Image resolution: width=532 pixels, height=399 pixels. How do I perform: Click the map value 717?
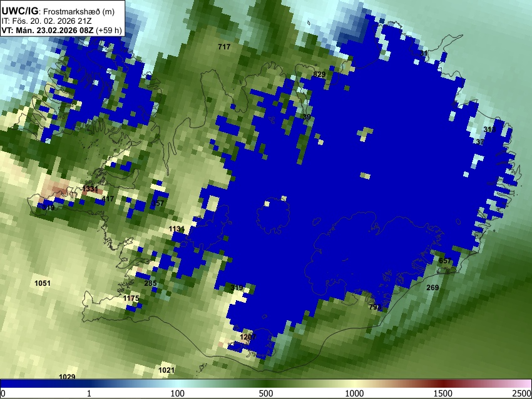click(x=224, y=47)
